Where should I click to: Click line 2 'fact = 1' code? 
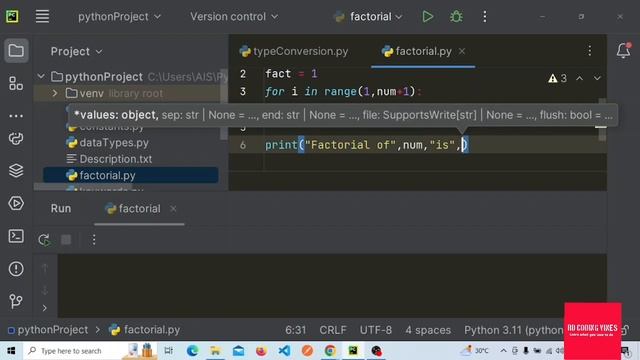pyautogui.click(x=291, y=74)
